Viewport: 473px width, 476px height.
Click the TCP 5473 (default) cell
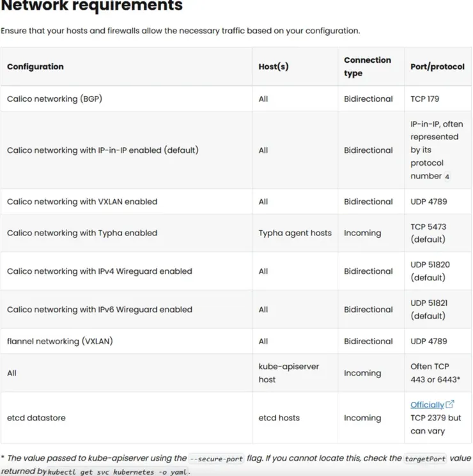428,233
